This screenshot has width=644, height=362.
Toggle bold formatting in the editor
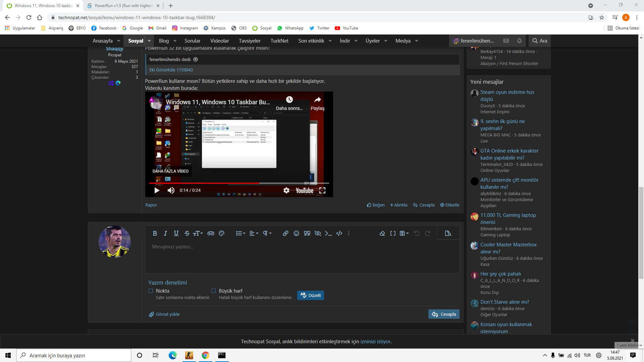tap(155, 233)
